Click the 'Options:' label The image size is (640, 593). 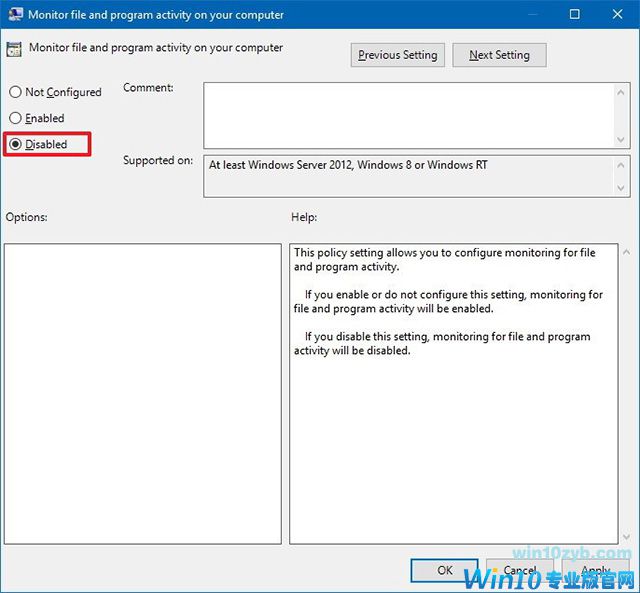coord(27,217)
